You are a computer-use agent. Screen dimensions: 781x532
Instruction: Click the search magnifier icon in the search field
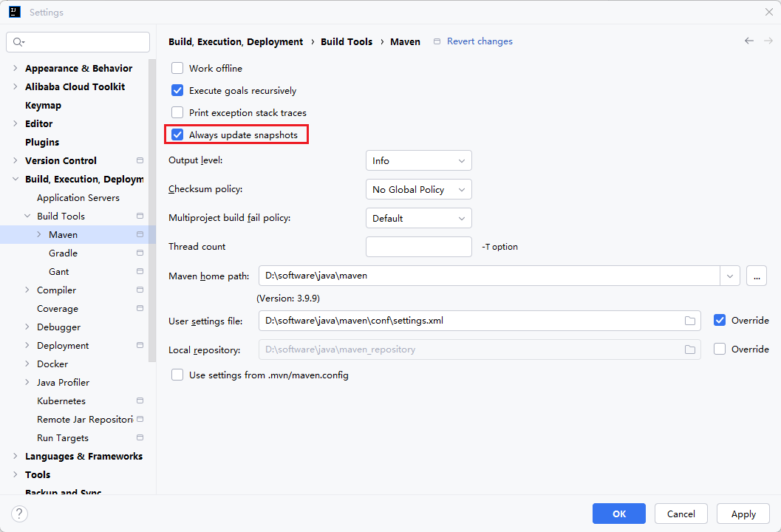[18, 42]
